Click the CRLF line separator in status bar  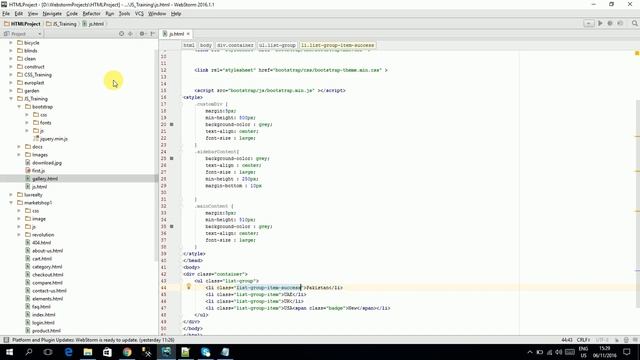(583, 340)
